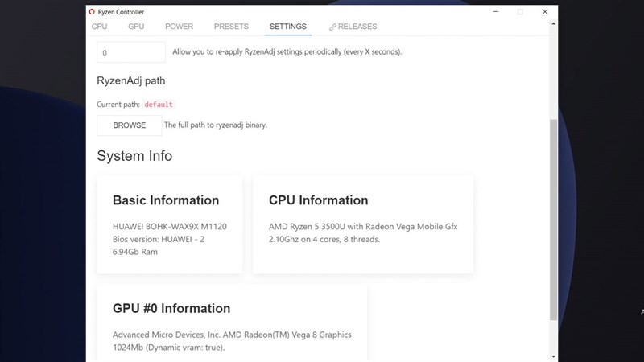Click '2.10Ghz on 4 cores, 8 threads' text
Image resolution: width=644 pixels, height=362 pixels.
pyautogui.click(x=324, y=239)
